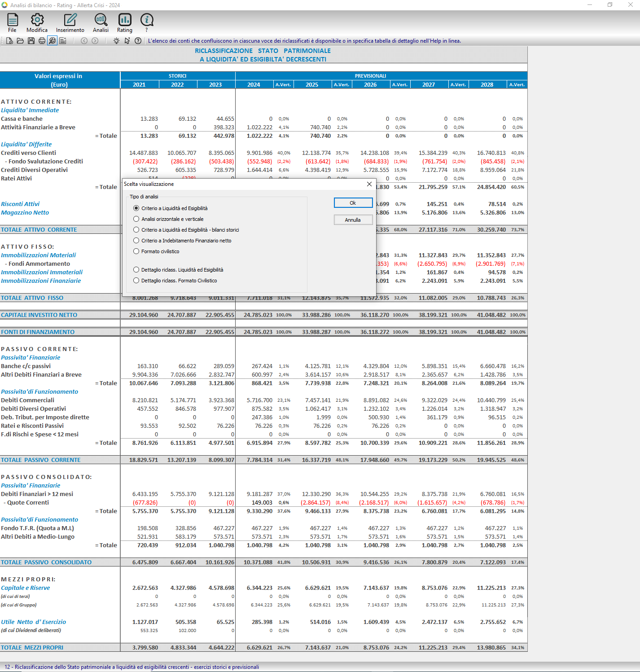Click the 2024 column header
Screen dimensions: 640x672
click(x=254, y=84)
